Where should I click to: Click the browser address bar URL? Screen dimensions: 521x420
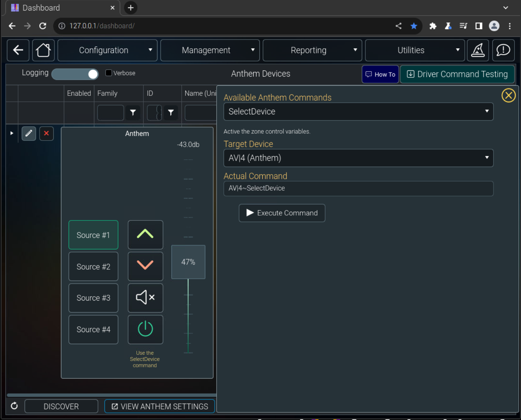click(102, 26)
